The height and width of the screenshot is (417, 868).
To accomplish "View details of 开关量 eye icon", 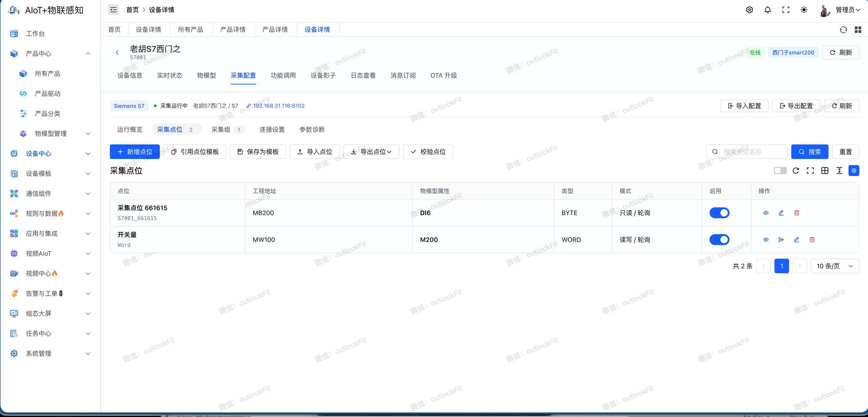I will pos(766,240).
